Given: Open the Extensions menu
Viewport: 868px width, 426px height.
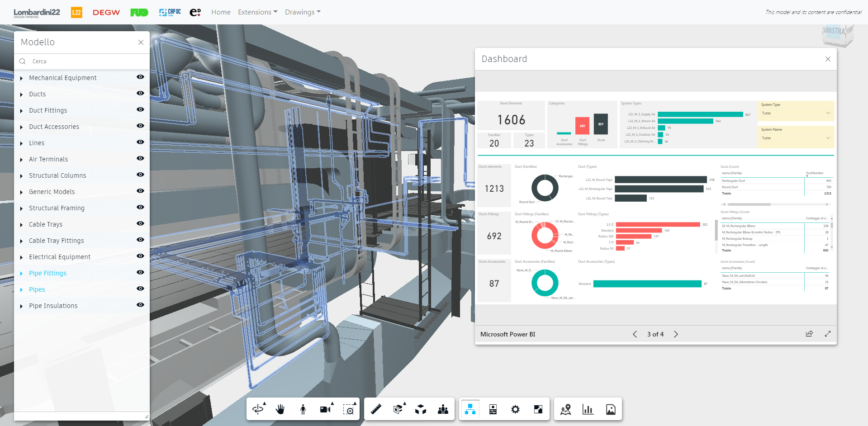Looking at the screenshot, I should click(257, 12).
